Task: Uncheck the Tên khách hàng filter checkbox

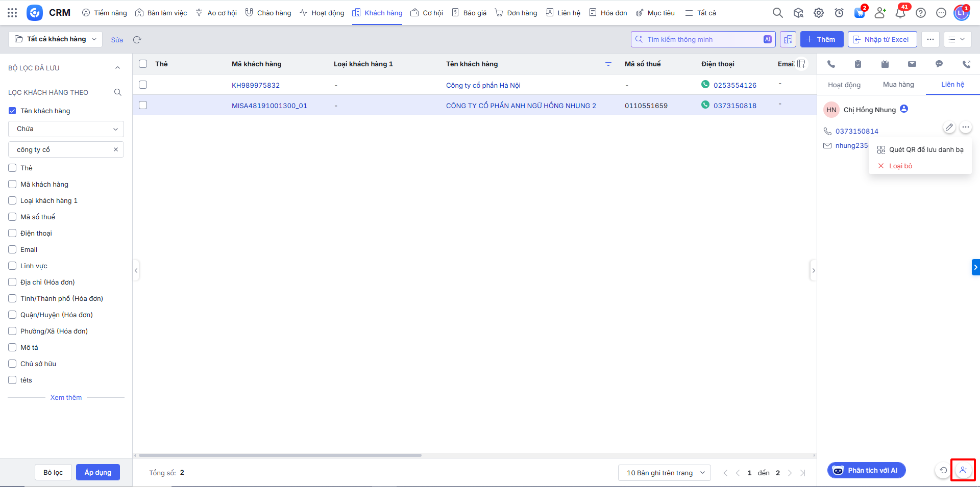Action: [x=13, y=111]
